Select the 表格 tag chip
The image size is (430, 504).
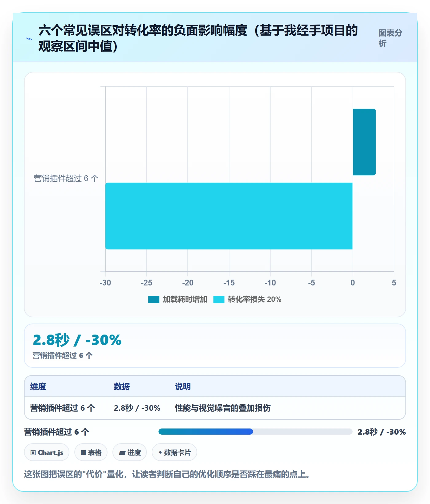click(91, 452)
